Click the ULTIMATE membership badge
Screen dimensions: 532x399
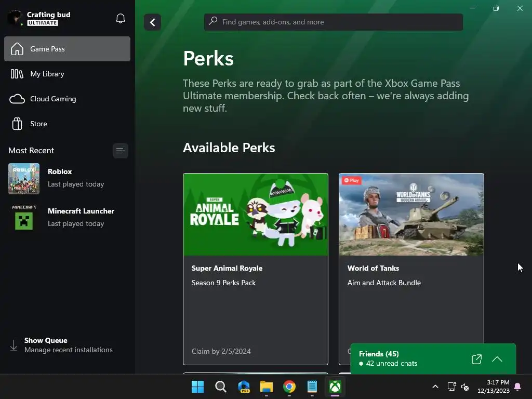click(43, 23)
